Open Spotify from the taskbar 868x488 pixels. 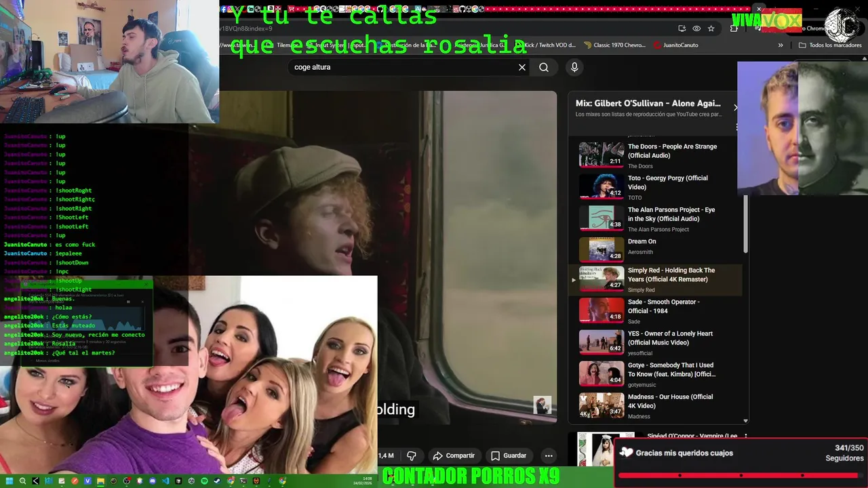click(204, 481)
